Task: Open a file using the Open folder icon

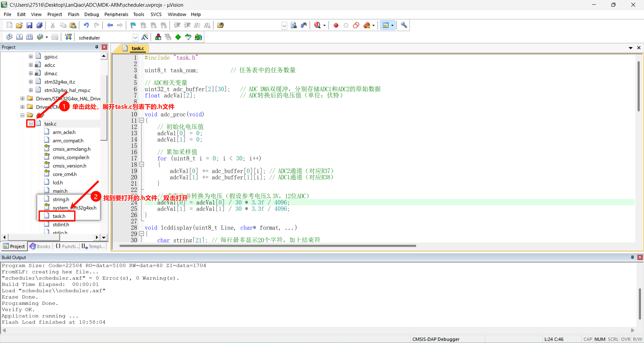Action: [19, 25]
